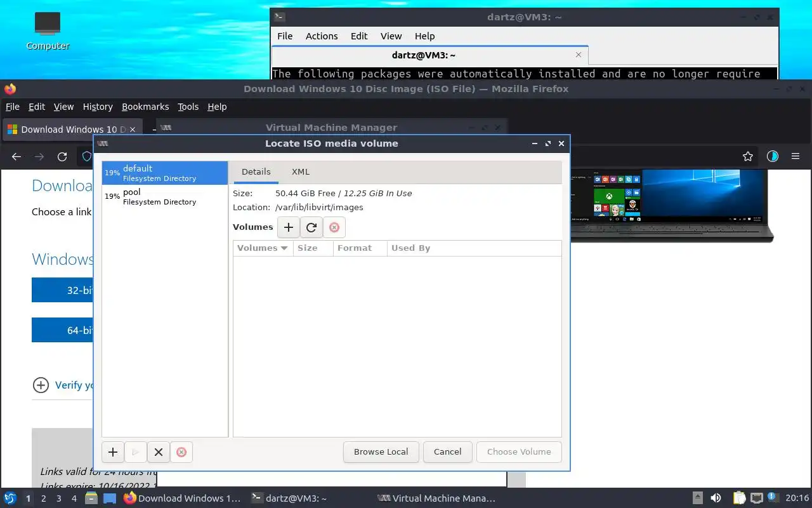
Task: Go back in Firefox history
Action: (16, 156)
